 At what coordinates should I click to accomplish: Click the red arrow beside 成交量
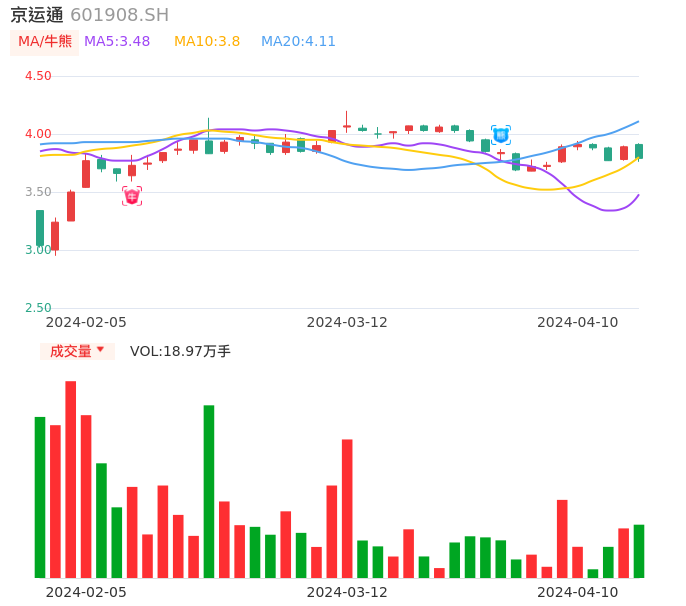[100, 350]
